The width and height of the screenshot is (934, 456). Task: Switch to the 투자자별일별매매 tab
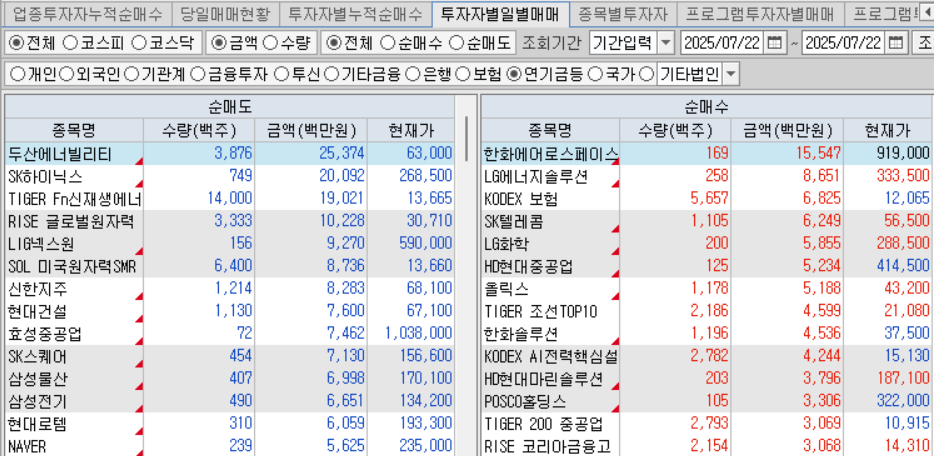500,13
